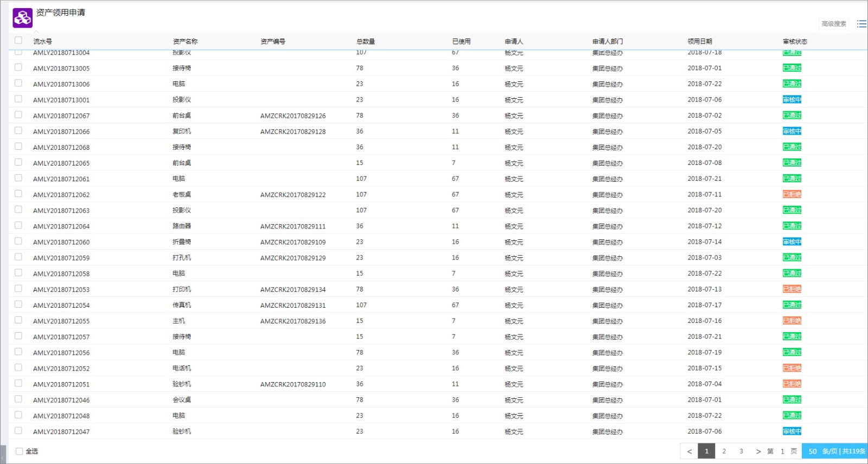
Task: Click asset number AMZCRK20170829122
Action: pyautogui.click(x=293, y=195)
